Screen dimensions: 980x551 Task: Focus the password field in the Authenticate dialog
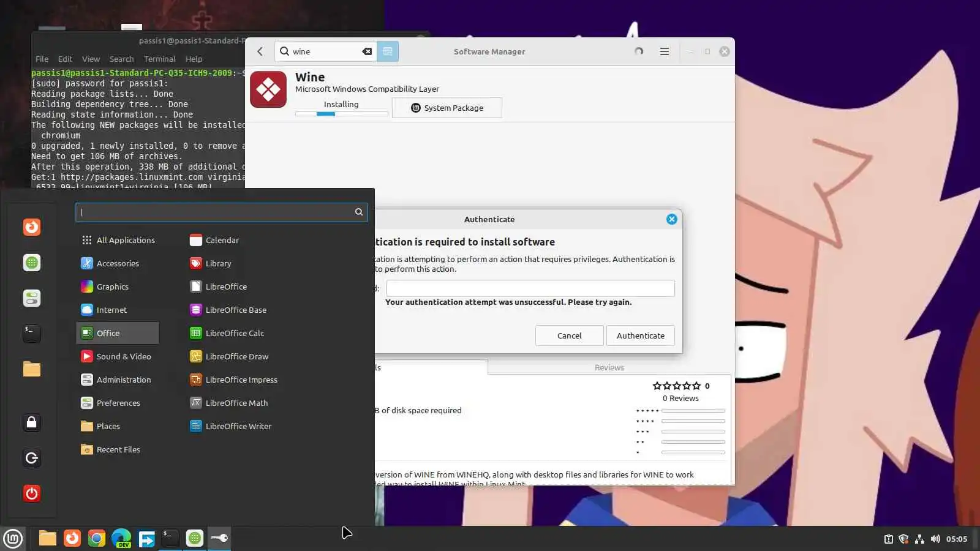(x=530, y=288)
